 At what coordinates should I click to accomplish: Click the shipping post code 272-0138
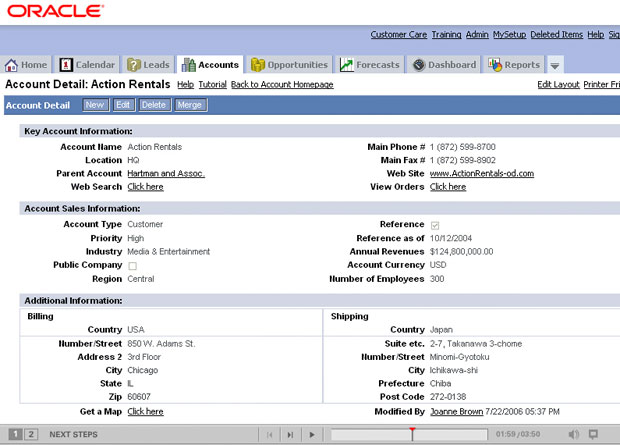pos(448,397)
